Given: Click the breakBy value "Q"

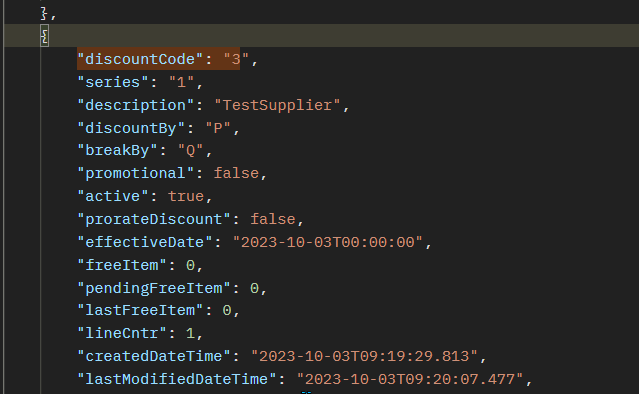Looking at the screenshot, I should 190,151.
